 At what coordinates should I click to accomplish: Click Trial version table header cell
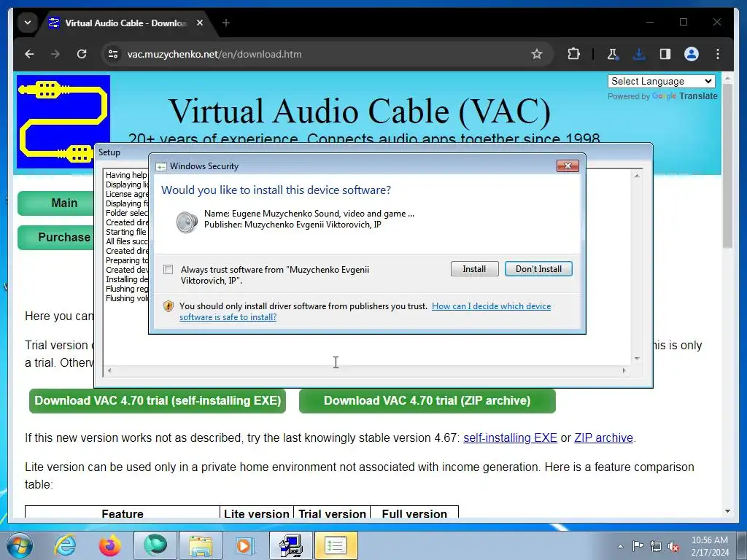(x=332, y=513)
